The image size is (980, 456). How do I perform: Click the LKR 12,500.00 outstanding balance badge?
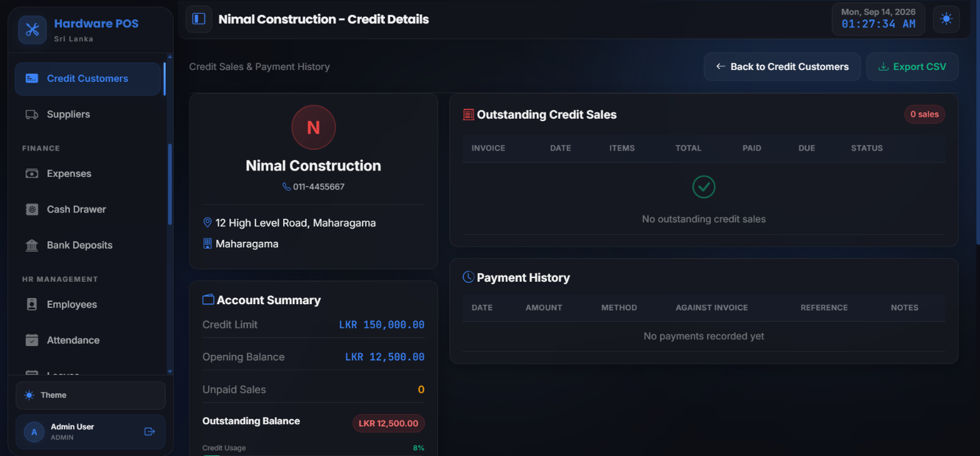click(x=388, y=424)
